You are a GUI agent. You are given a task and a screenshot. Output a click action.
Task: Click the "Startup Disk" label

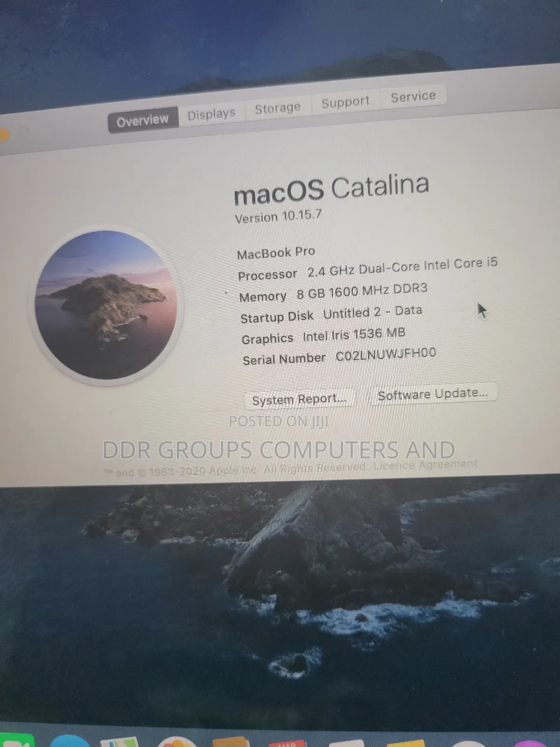point(277,317)
